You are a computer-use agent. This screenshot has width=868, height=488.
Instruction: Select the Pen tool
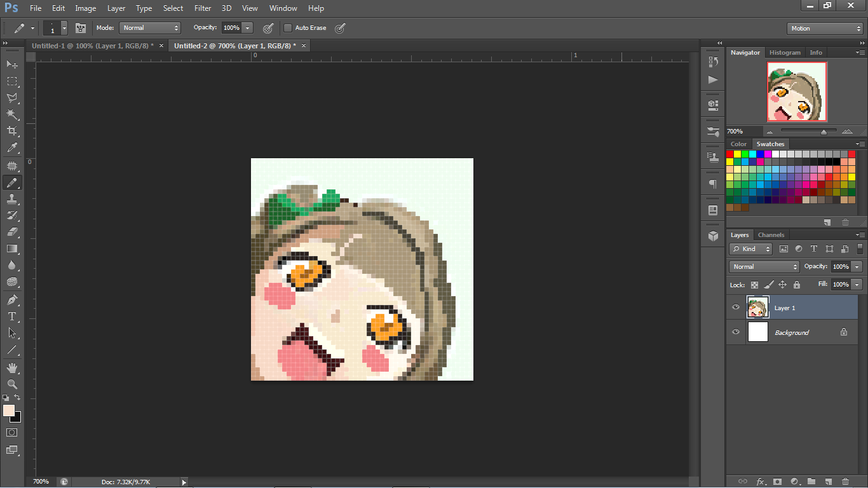click(x=12, y=300)
